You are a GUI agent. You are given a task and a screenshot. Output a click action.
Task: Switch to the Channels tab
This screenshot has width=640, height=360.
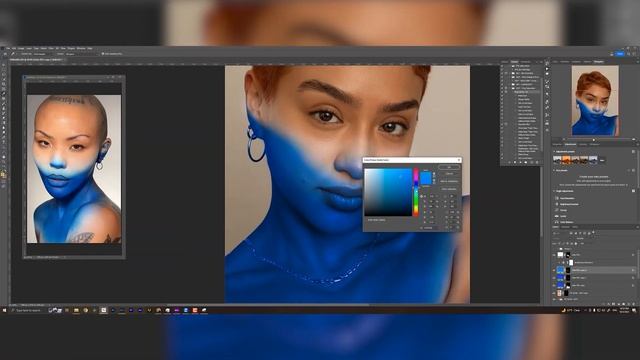pyautogui.click(x=565, y=227)
